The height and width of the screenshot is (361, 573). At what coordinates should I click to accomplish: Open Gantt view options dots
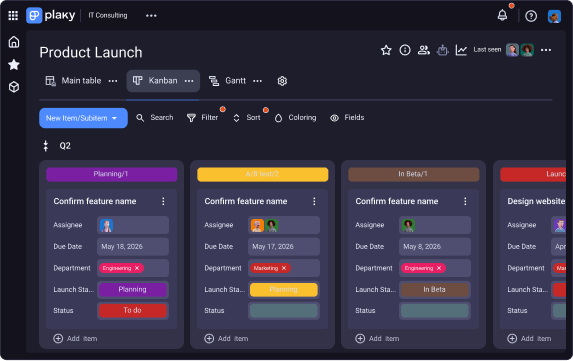258,81
